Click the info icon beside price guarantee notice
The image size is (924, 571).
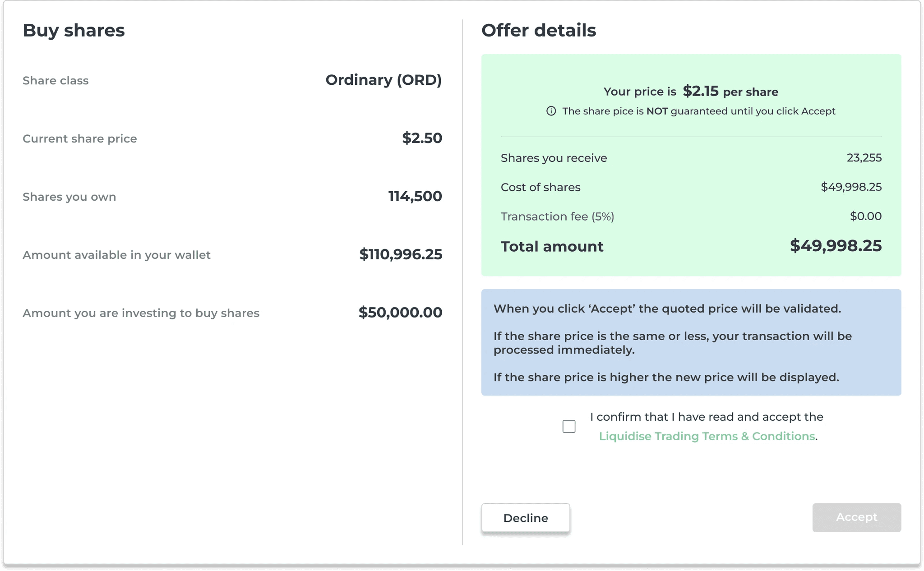click(x=551, y=111)
